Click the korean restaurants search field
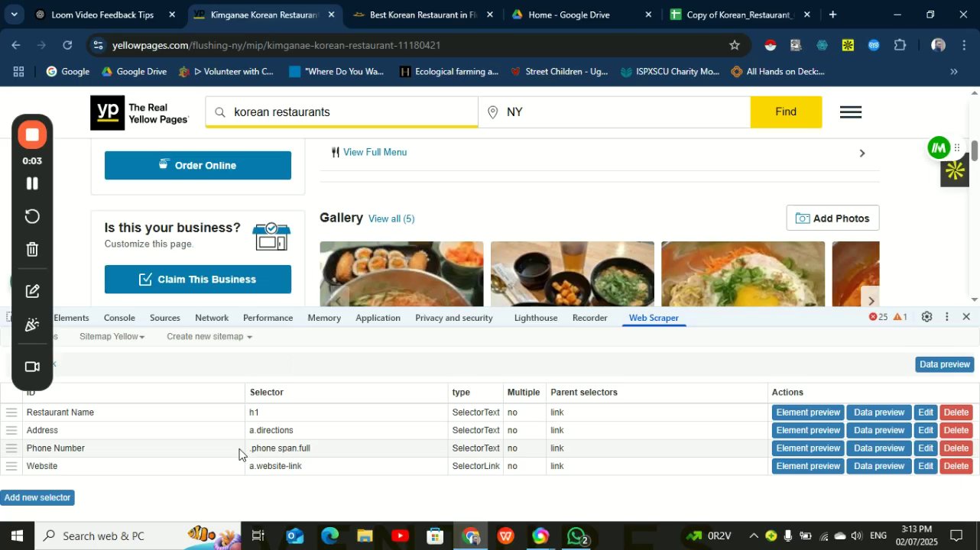980x550 pixels. click(342, 112)
